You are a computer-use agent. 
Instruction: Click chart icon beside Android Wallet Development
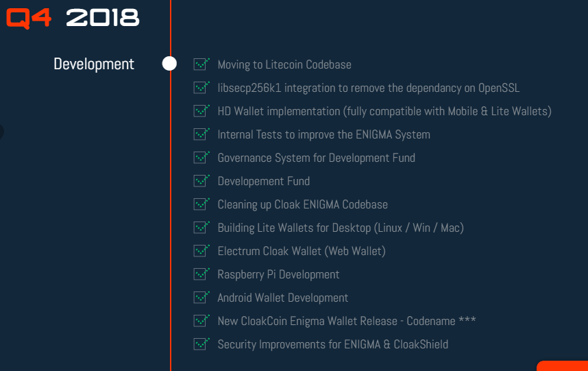(x=201, y=297)
